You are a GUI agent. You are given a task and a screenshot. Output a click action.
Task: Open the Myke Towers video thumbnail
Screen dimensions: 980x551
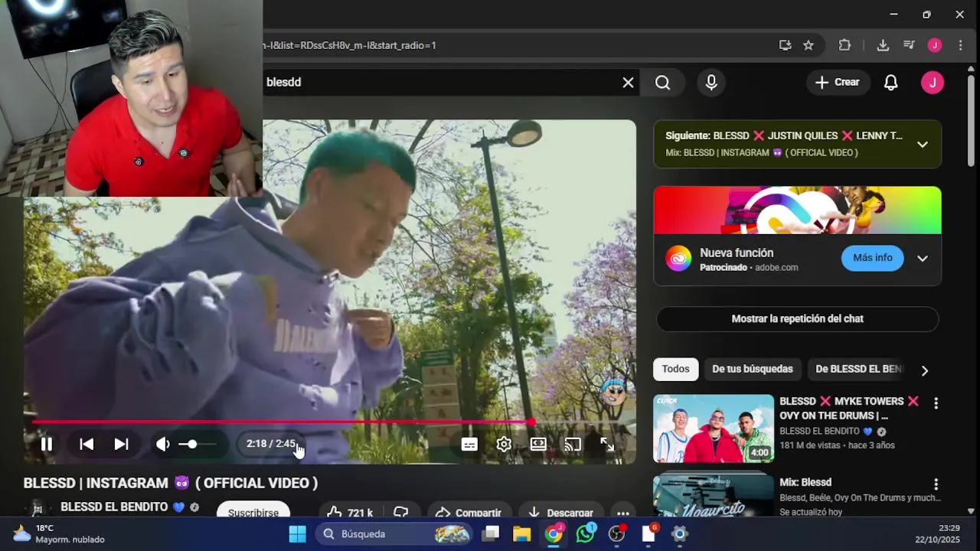tap(714, 429)
